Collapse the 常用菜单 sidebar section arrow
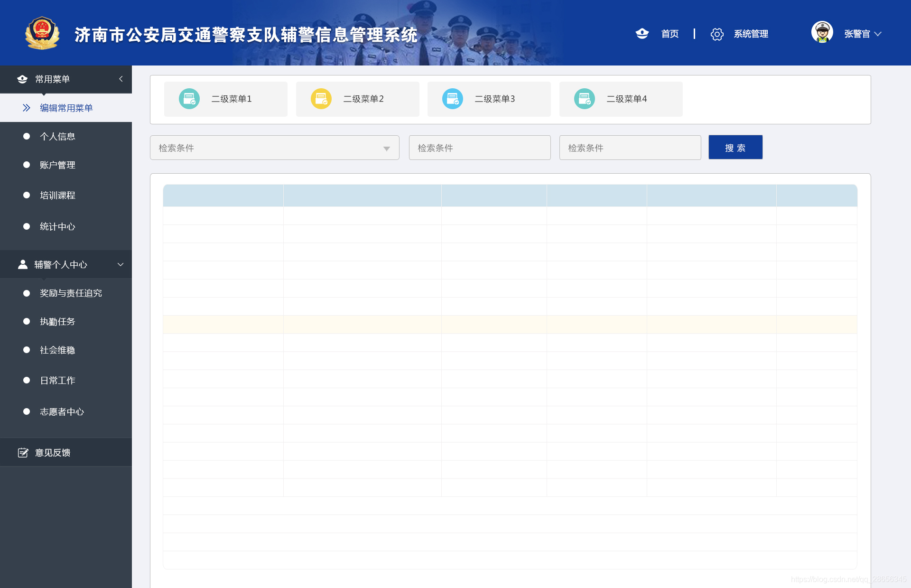The image size is (911, 588). coord(121,79)
